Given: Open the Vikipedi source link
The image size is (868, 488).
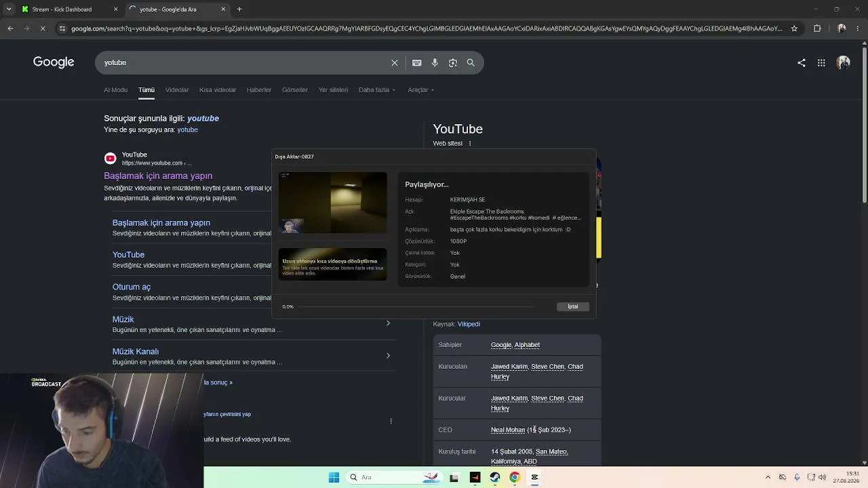Looking at the screenshot, I should 469,324.
